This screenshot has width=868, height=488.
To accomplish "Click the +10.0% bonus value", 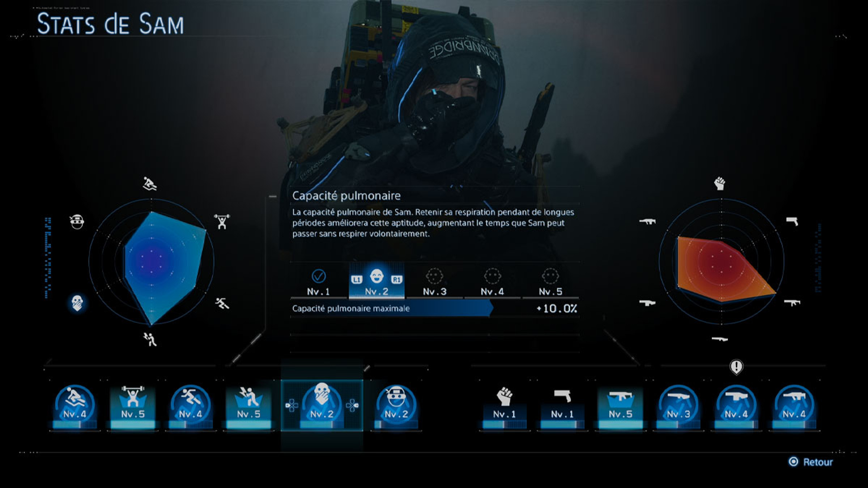I will (x=557, y=308).
